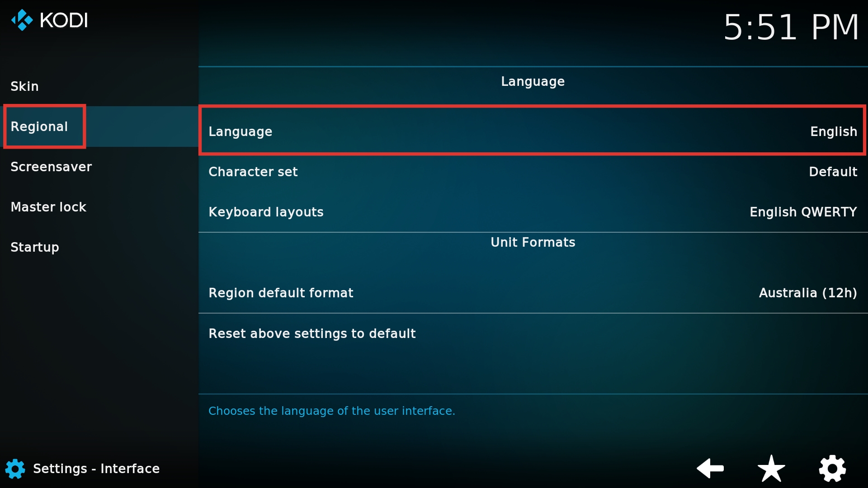Screen dimensions: 868x488
Task: Open Region default format setting
Action: coord(533,293)
